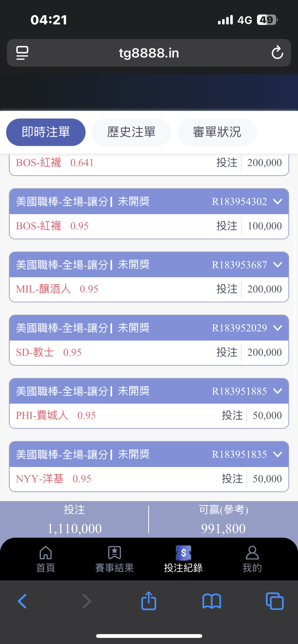This screenshot has width=298, height=644.
Task: Expand bet R183954302 details
Action: 278,201
